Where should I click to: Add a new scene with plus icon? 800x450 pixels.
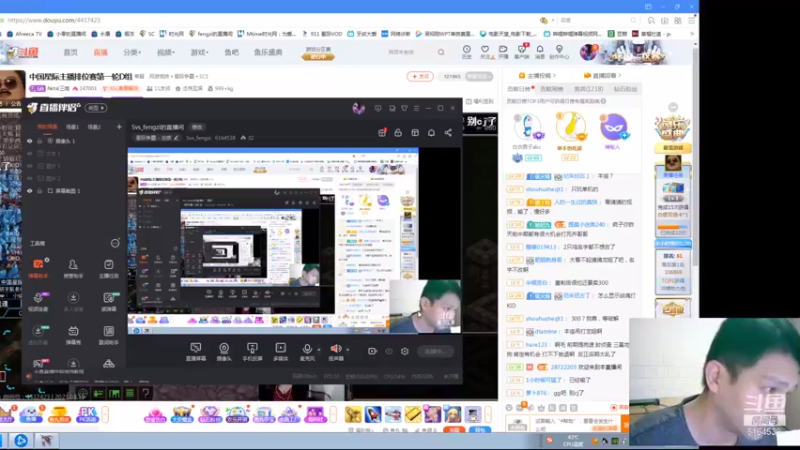click(119, 127)
